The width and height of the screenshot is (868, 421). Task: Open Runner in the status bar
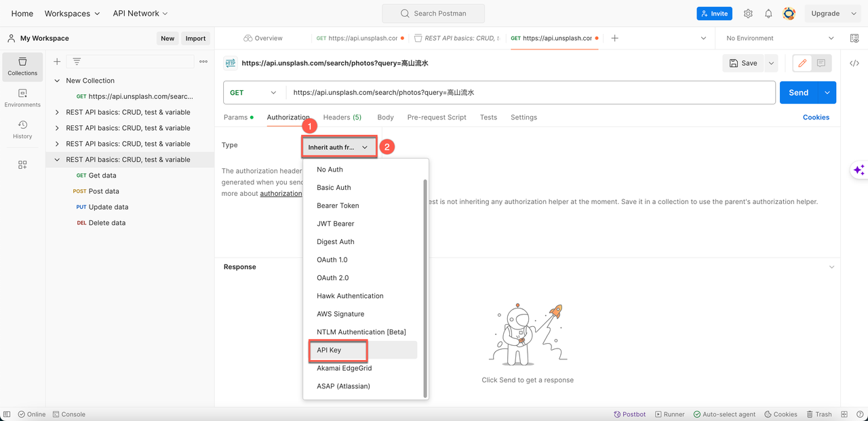pos(669,414)
